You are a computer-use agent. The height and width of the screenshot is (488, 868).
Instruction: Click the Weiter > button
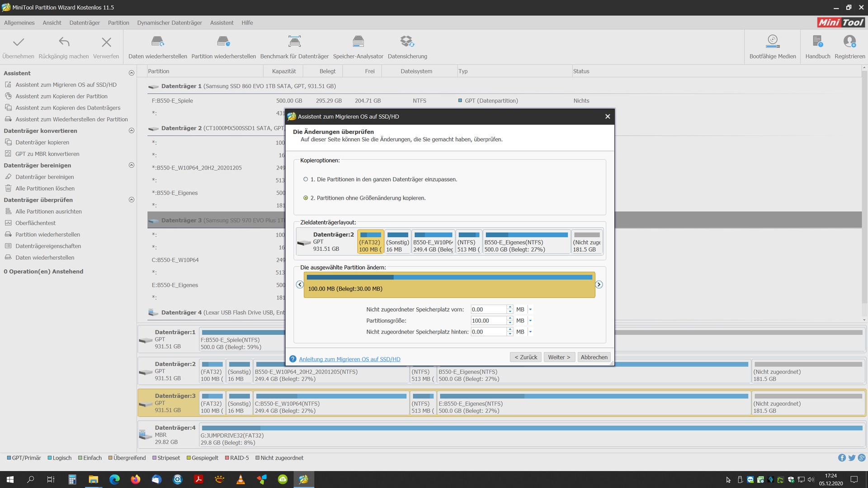pos(559,357)
